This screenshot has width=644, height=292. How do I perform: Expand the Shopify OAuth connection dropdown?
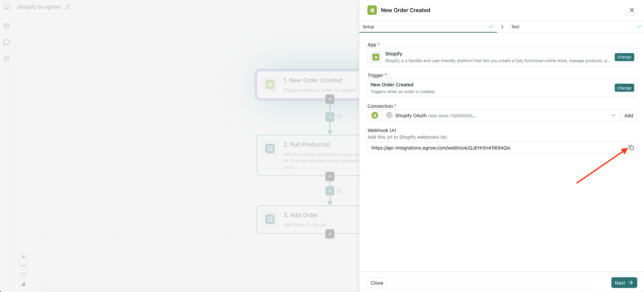pyautogui.click(x=613, y=116)
